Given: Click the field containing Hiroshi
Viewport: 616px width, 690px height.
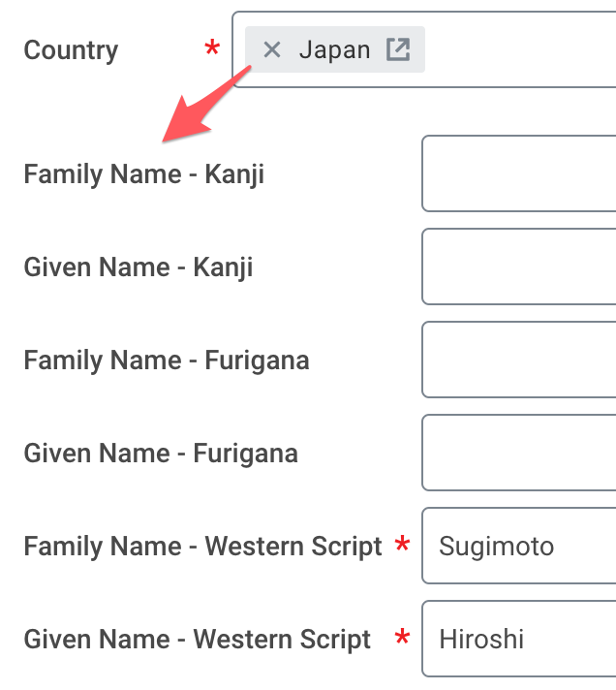Looking at the screenshot, I should coord(519,640).
